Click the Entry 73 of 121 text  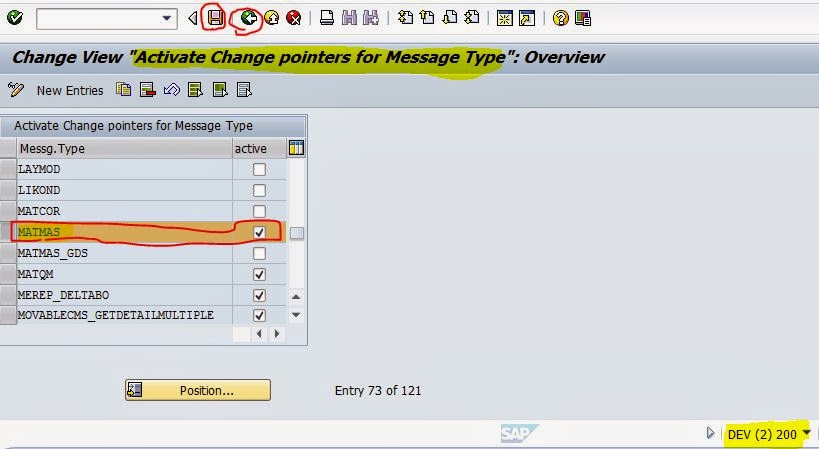378,391
